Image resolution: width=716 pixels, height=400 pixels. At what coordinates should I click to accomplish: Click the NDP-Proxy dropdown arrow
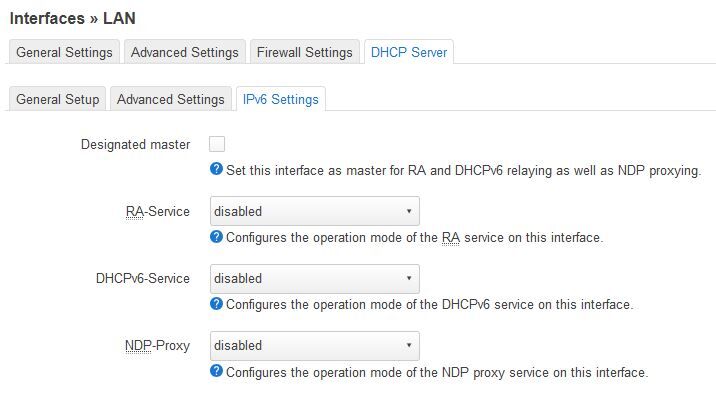[x=409, y=345]
